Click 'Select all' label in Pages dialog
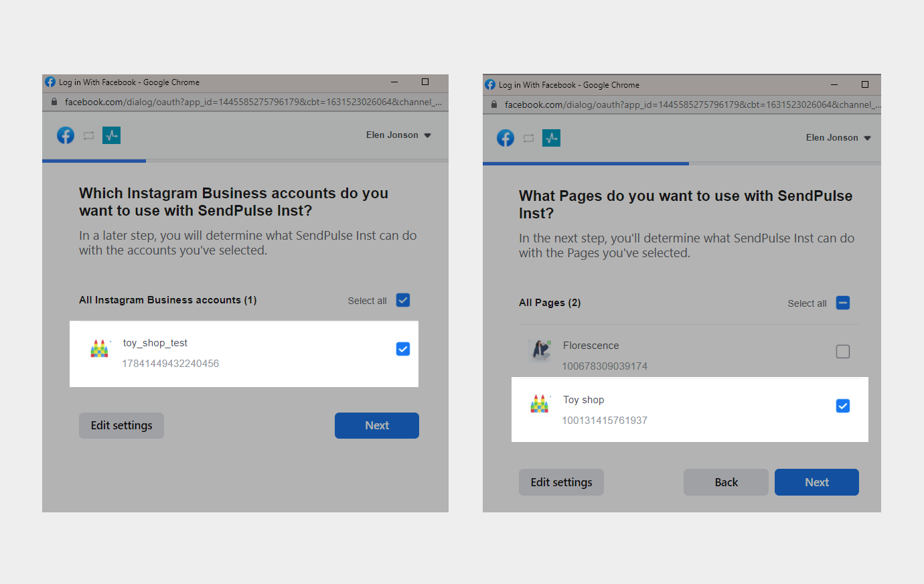 pos(807,303)
